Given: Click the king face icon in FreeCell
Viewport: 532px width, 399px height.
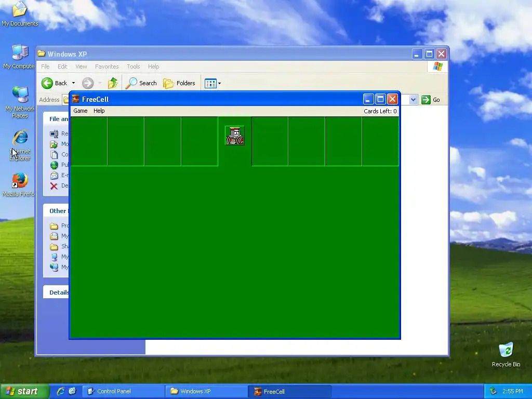Looking at the screenshot, I should click(235, 136).
